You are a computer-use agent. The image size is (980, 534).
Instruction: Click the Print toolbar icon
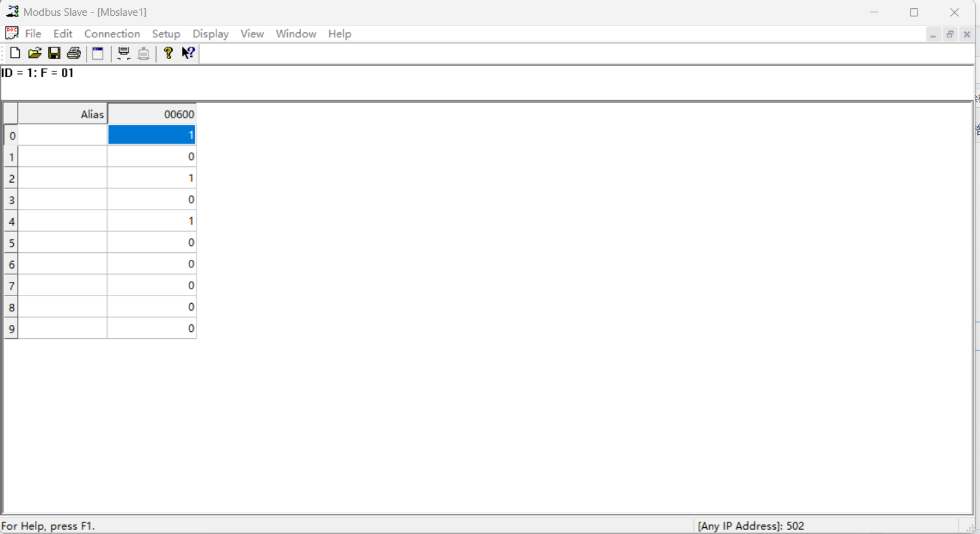74,53
